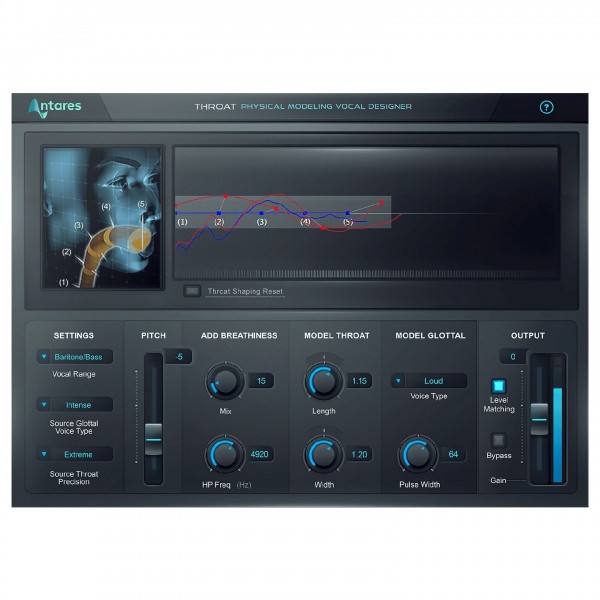Click the help question mark icon
This screenshot has height=600, width=600.
pos(546,107)
